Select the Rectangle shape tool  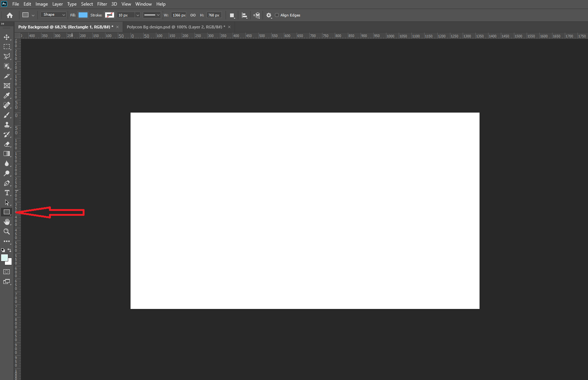click(7, 212)
